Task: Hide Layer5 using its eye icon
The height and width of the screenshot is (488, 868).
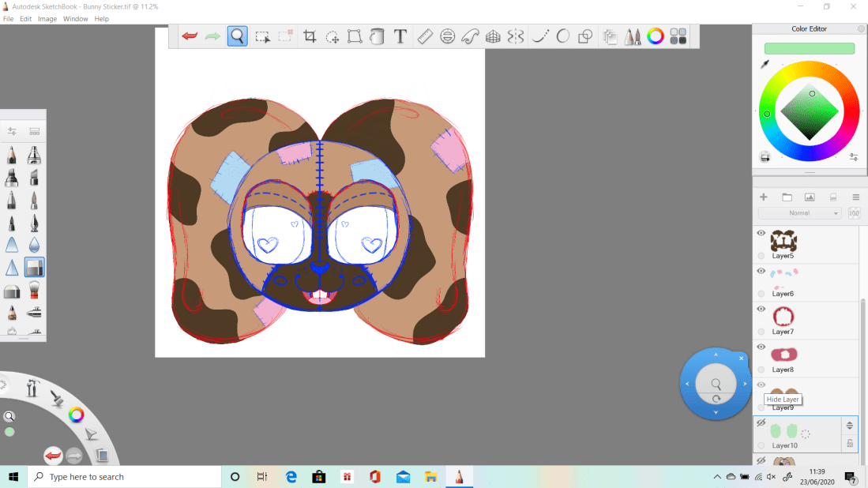Action: click(761, 234)
